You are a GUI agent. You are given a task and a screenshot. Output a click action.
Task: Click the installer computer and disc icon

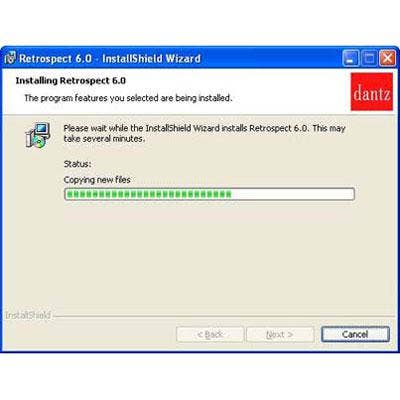[38, 135]
